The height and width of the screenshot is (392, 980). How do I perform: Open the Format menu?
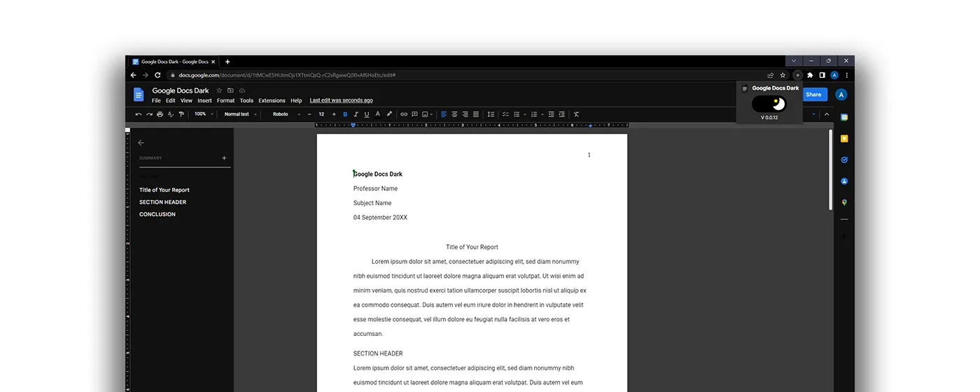[225, 100]
